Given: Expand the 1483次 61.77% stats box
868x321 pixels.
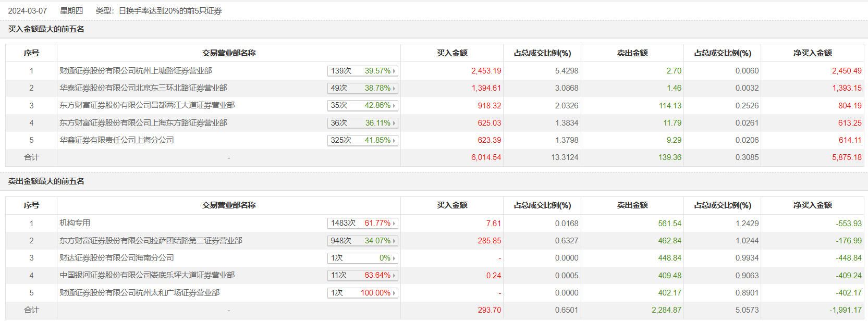Looking at the screenshot, I should [363, 223].
